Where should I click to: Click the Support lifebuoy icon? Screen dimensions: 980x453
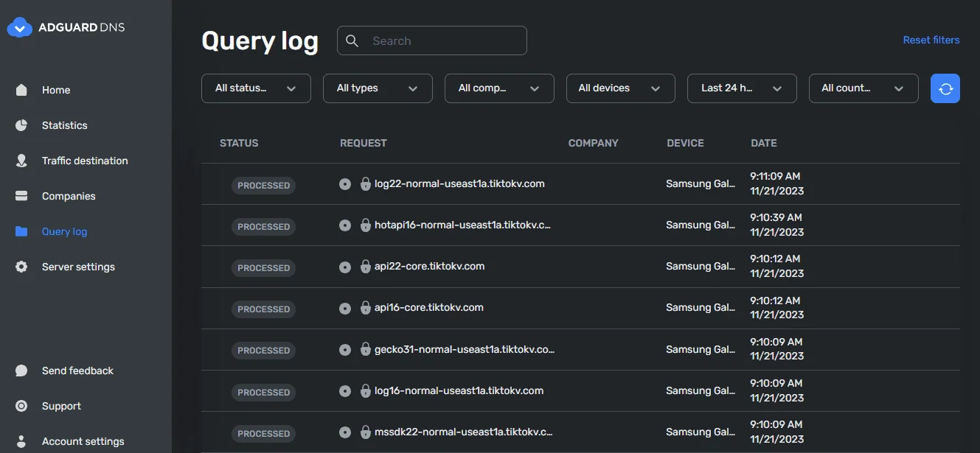(x=21, y=406)
